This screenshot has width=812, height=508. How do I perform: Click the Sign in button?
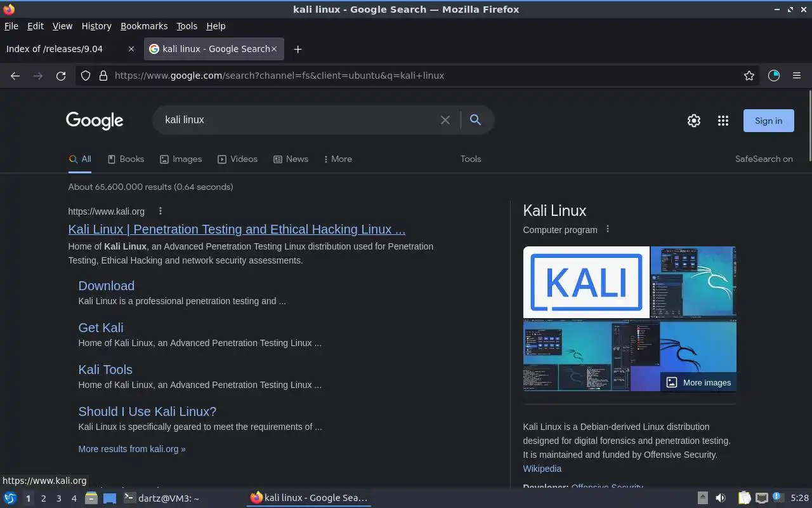(768, 121)
